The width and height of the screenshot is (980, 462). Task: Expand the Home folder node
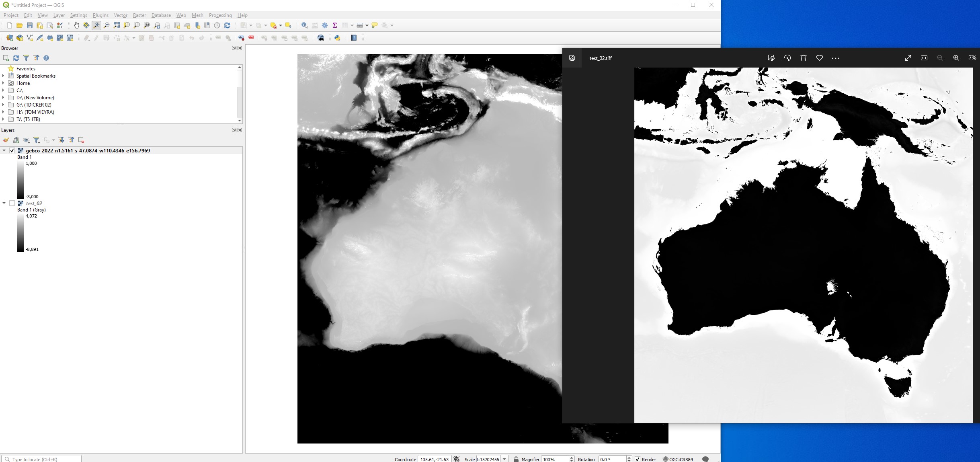click(3, 83)
